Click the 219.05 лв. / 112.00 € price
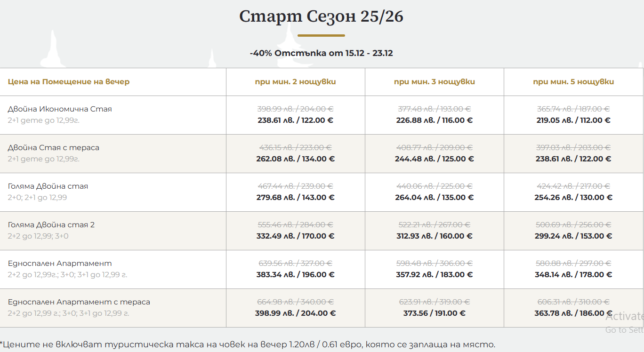644x352 pixels. pyautogui.click(x=573, y=120)
